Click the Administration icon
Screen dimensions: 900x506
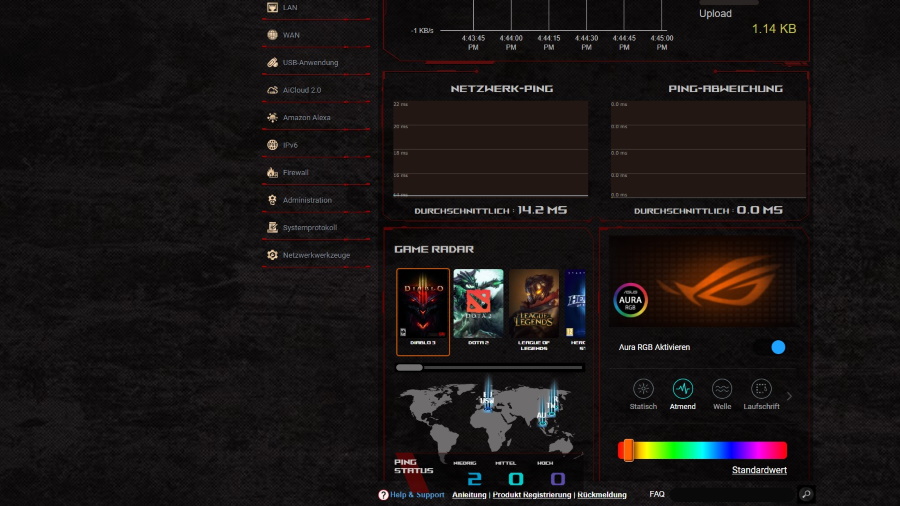click(x=273, y=200)
